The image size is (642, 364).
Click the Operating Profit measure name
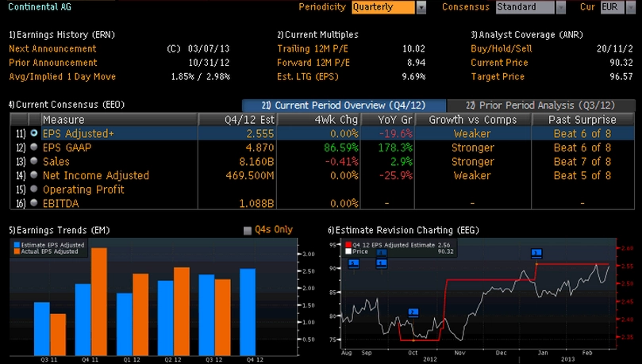[x=83, y=190]
